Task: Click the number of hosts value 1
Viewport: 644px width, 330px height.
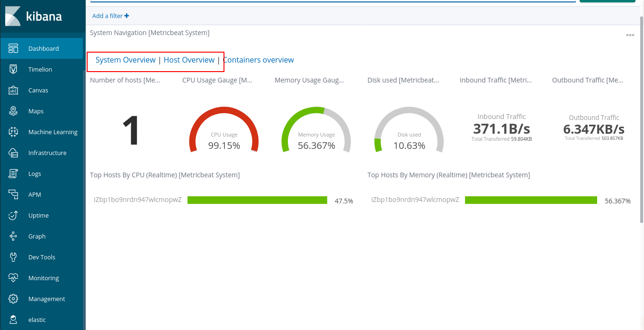Action: point(131,131)
